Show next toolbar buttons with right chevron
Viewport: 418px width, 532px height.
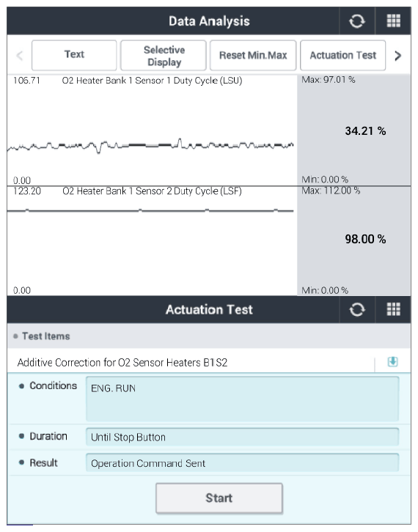click(398, 55)
